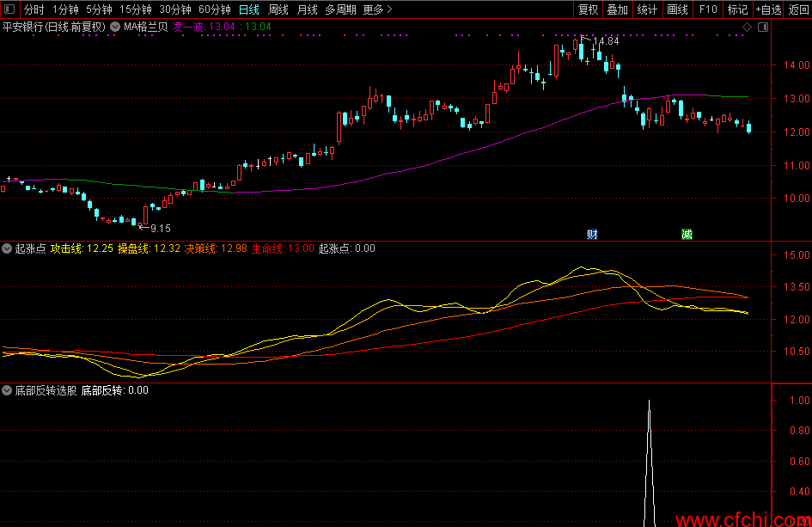812x527 pixels.
Task: Open the 画线 drawing tool
Action: [x=677, y=9]
